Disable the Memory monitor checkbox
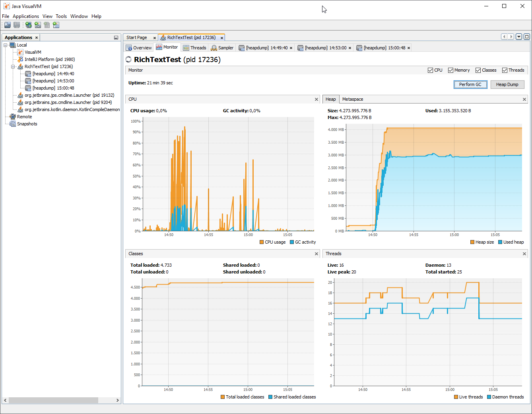Viewport: 532px width, 414px height. click(450, 70)
